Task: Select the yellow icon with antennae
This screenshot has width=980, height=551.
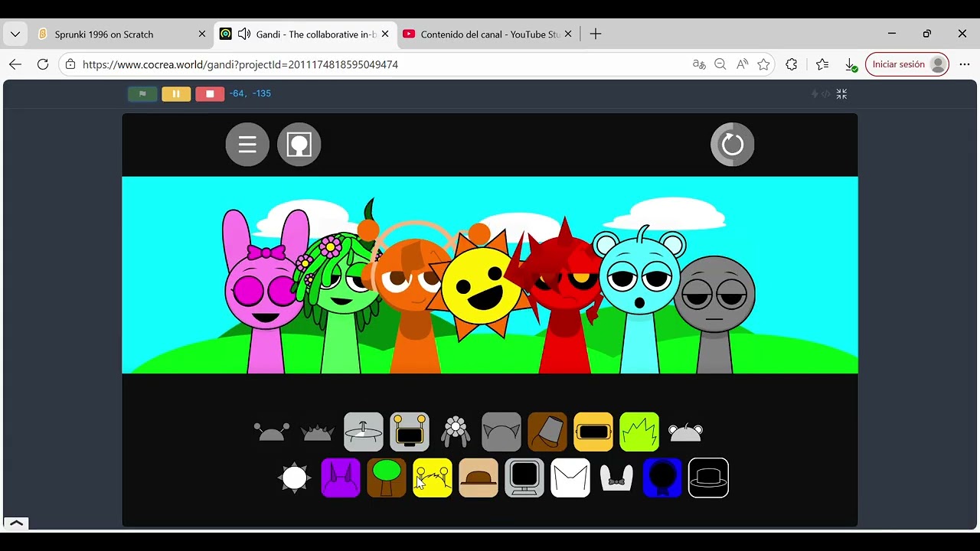Action: pos(433,478)
